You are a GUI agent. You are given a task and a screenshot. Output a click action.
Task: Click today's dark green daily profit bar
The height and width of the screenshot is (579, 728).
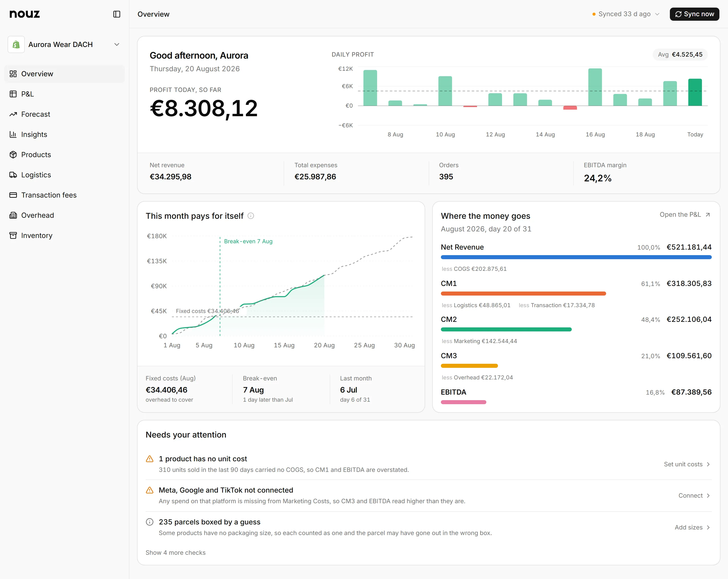pyautogui.click(x=695, y=92)
